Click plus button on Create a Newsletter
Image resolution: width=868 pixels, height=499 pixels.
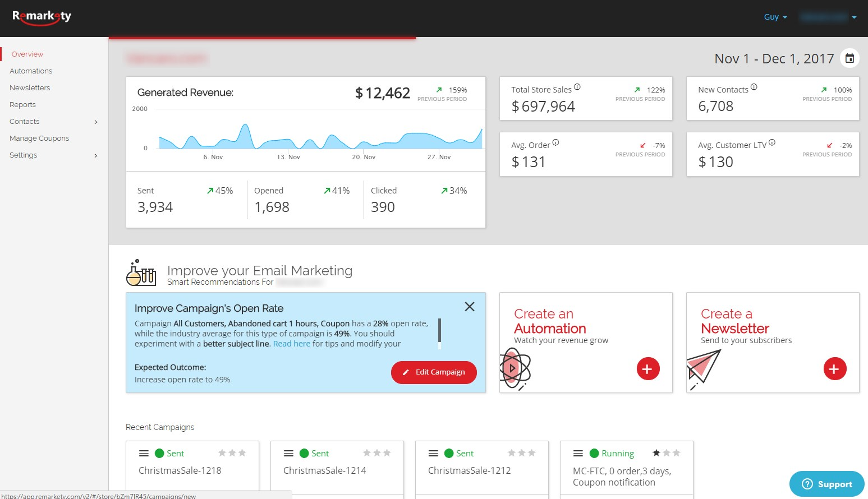click(x=835, y=368)
